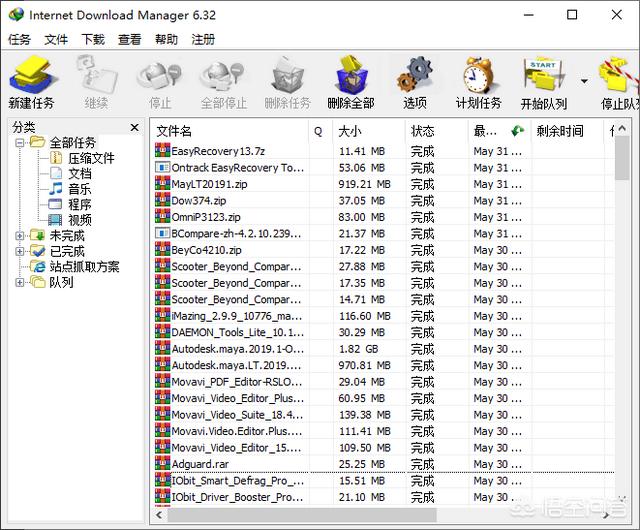Click the 919.21 MB size cell
Image resolution: width=640 pixels, height=530 pixels.
(364, 184)
